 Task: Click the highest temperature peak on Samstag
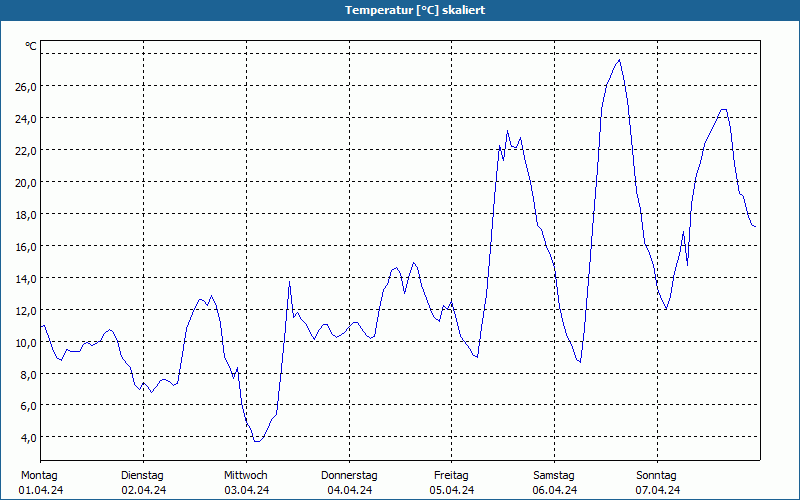[x=619, y=60]
